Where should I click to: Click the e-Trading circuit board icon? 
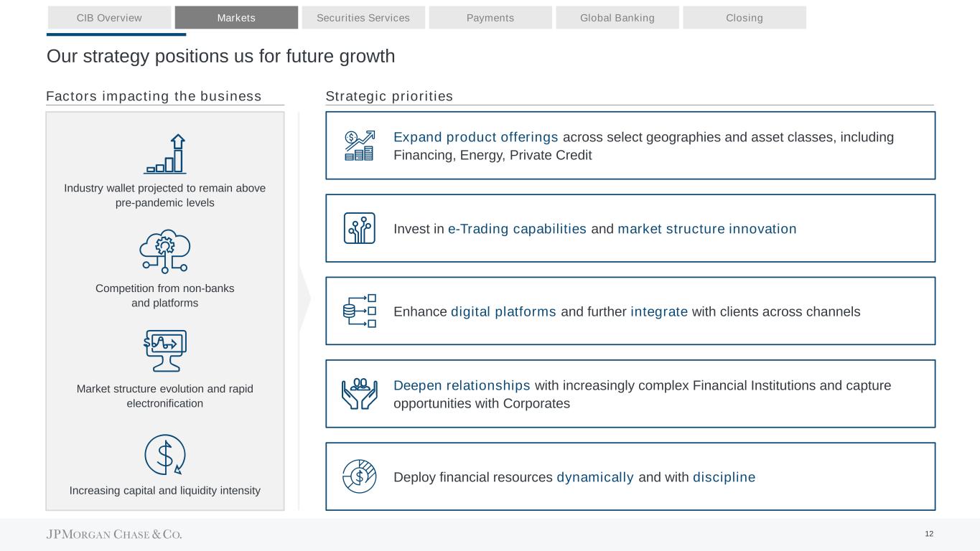point(359,228)
